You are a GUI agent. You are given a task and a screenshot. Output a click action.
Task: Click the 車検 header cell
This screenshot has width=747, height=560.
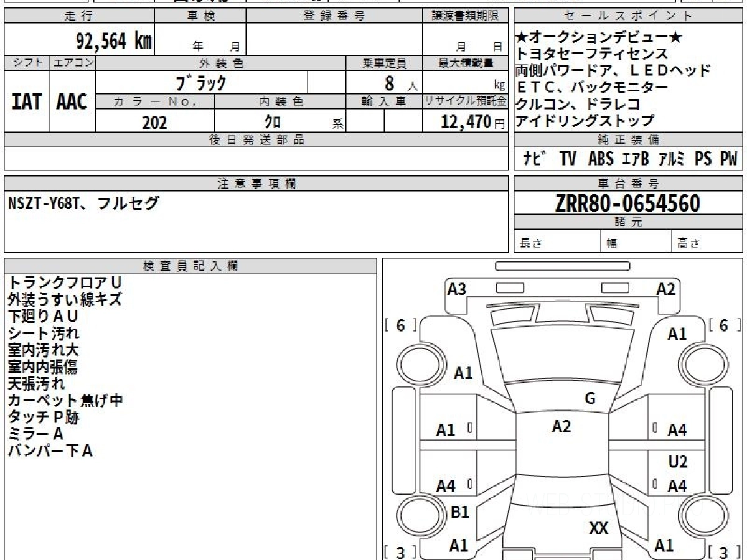pos(200,16)
